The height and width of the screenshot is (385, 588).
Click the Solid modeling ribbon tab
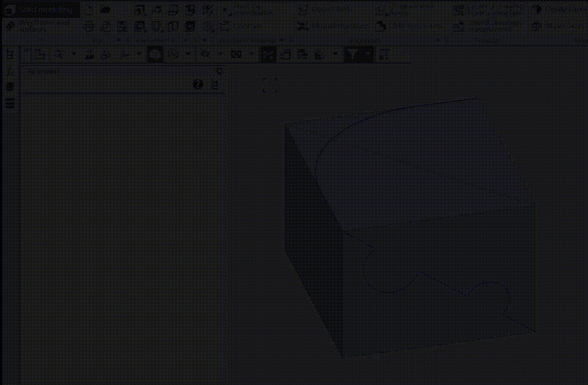(x=40, y=9)
